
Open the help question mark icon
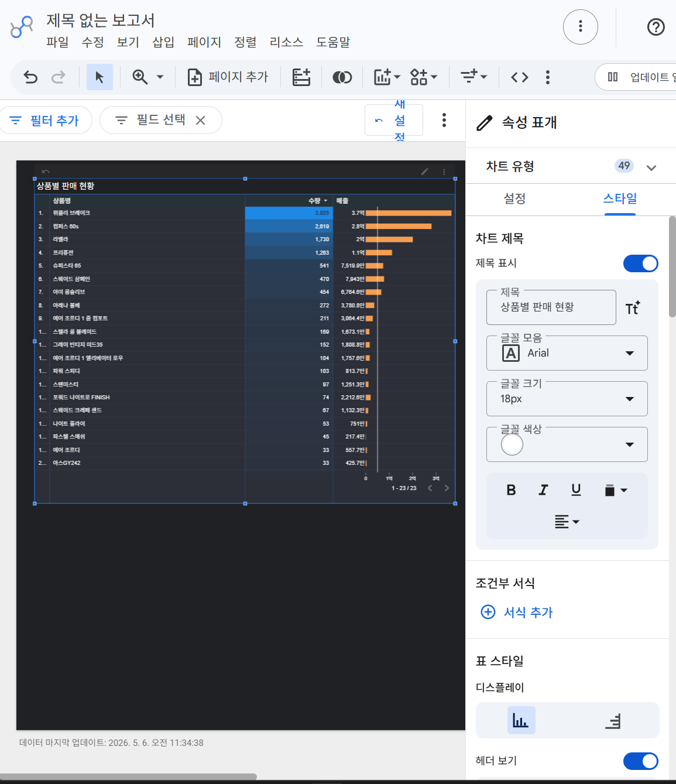656,26
